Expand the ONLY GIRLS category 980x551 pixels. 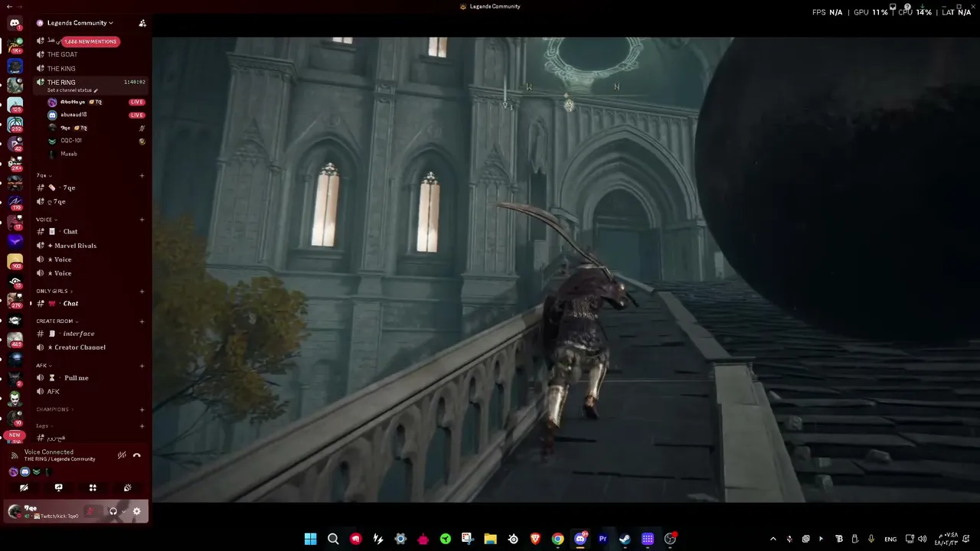(x=54, y=291)
